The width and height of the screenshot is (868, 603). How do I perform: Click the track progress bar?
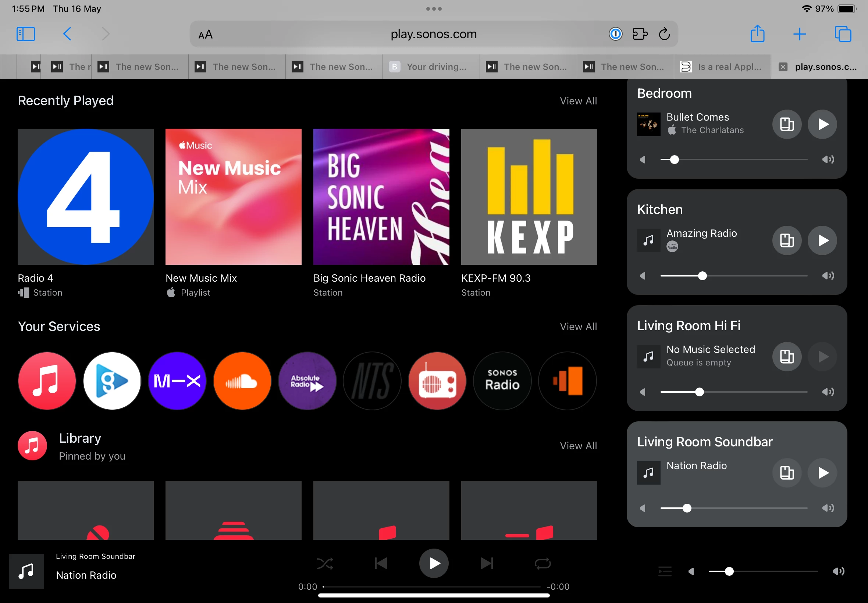pyautogui.click(x=431, y=587)
